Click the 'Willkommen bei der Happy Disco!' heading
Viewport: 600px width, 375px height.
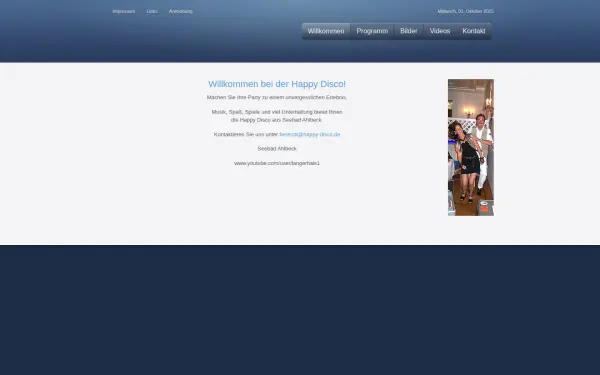(x=277, y=84)
